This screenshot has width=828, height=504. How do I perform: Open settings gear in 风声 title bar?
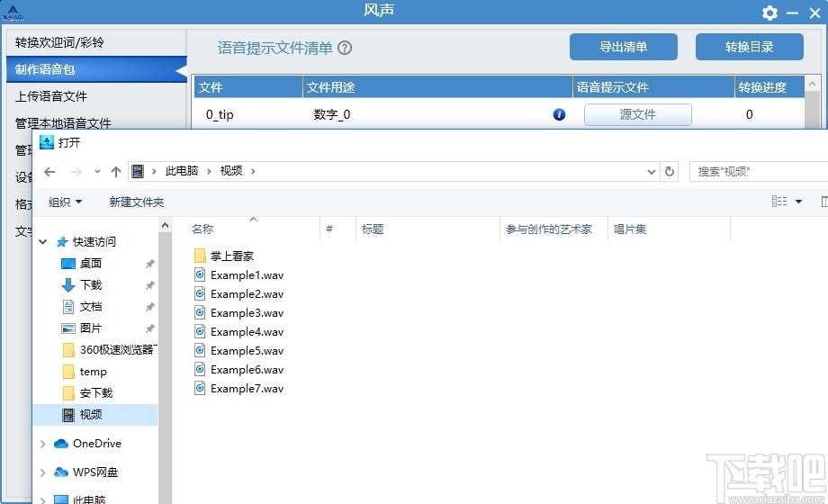click(769, 13)
